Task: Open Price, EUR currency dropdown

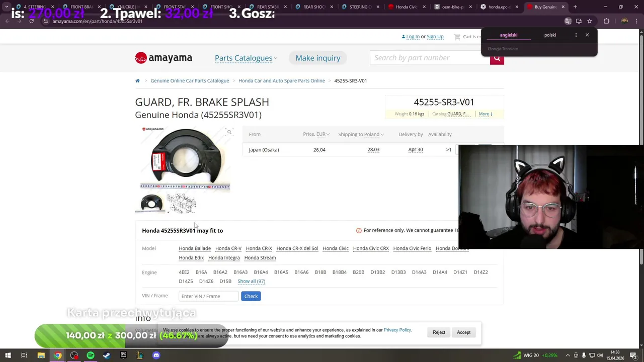Action: click(316, 134)
